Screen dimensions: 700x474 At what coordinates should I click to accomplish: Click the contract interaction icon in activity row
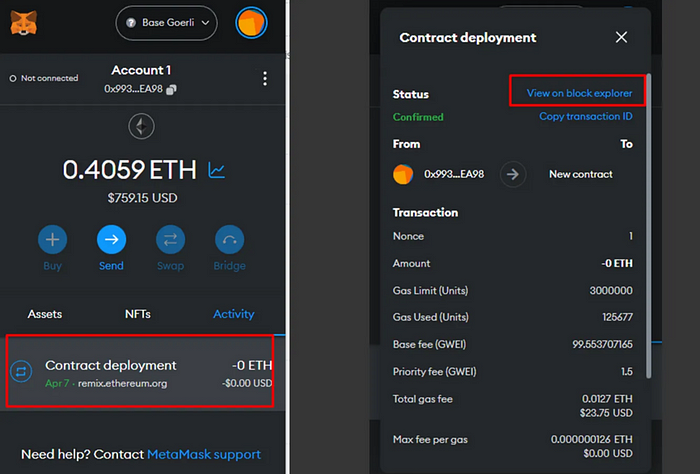[x=21, y=371]
